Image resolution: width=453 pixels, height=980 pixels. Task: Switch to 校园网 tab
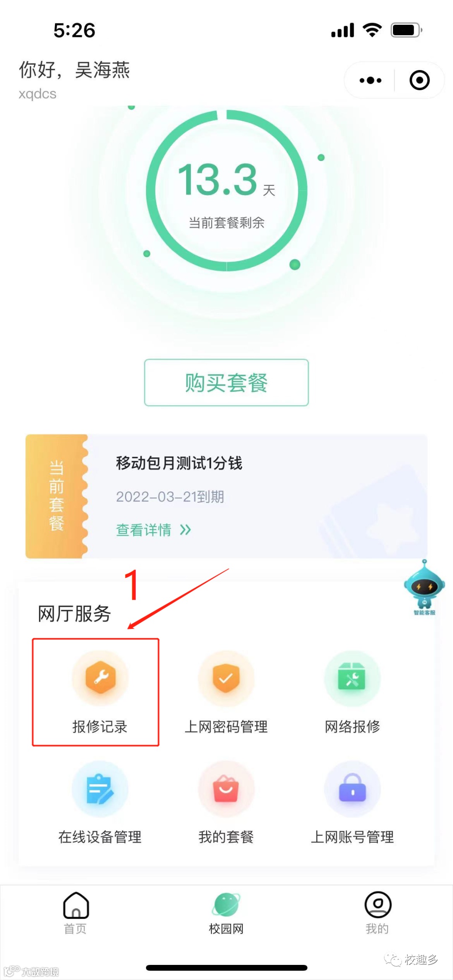coord(226,913)
